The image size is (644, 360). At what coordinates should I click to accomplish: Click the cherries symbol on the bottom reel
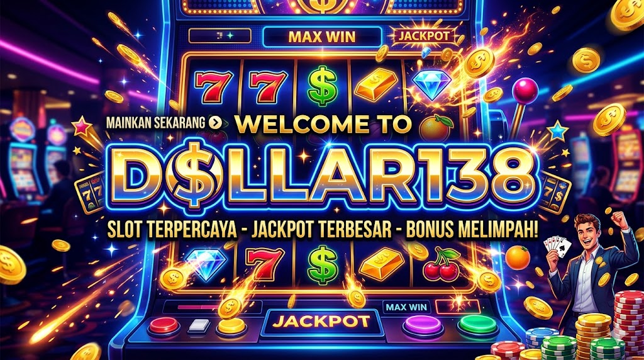point(441,264)
